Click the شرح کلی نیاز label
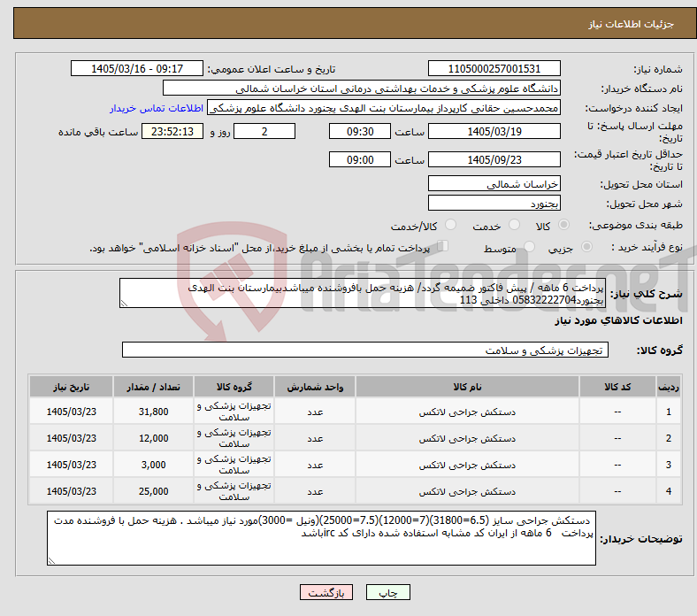The height and width of the screenshot is (616, 697). (x=646, y=294)
